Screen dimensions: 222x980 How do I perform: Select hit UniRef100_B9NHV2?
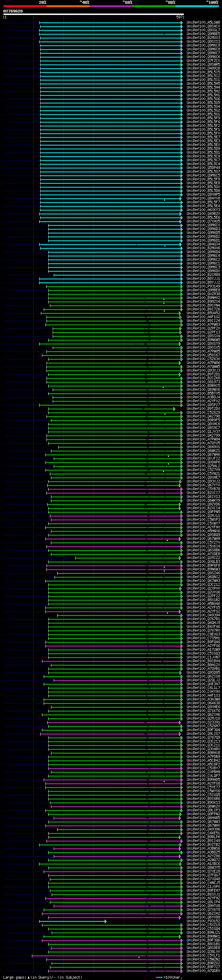coord(203,298)
